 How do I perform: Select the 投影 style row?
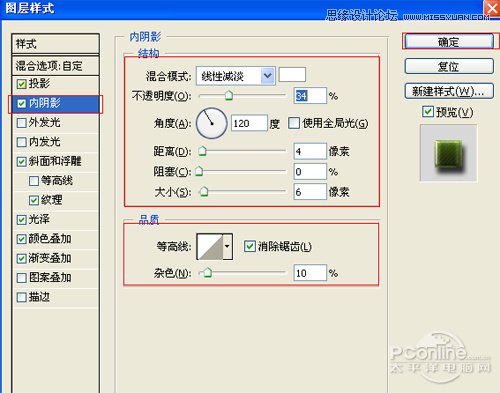[55, 83]
